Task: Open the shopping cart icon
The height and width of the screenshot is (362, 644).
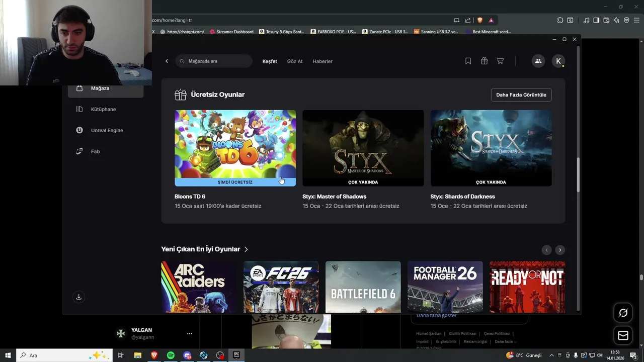Action: [500, 61]
